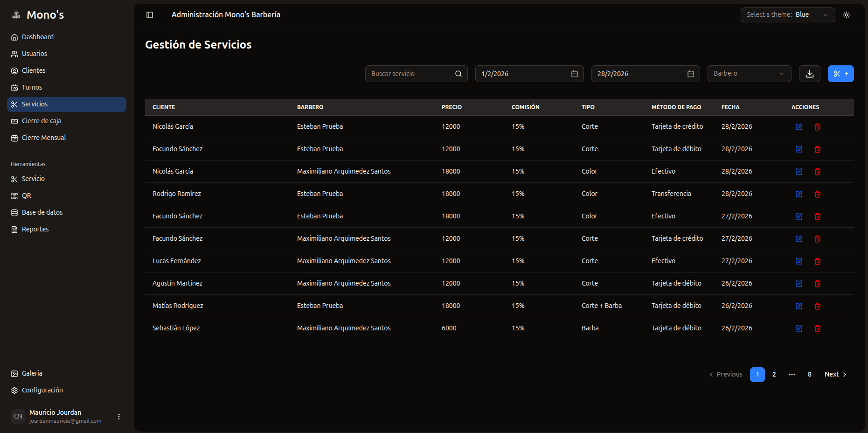868x433 pixels.
Task: Click the scissors add-service button
Action: (841, 73)
